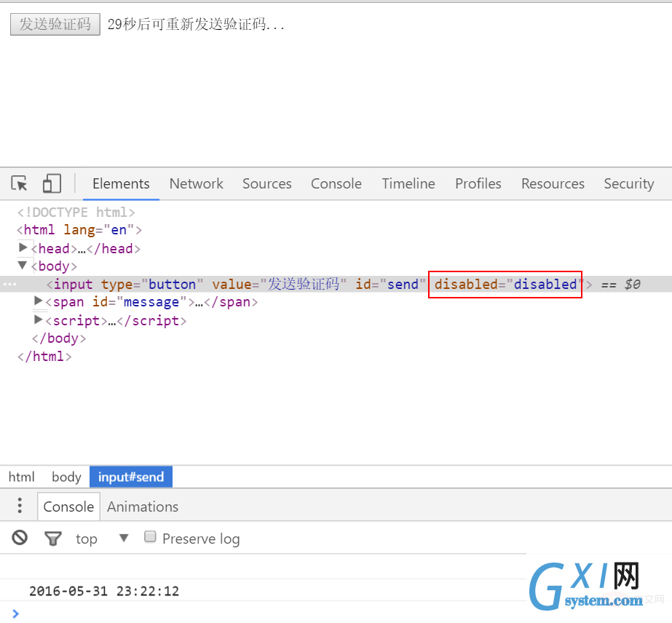Clear the console log icon
Screen dimensions: 672x623
click(20, 537)
